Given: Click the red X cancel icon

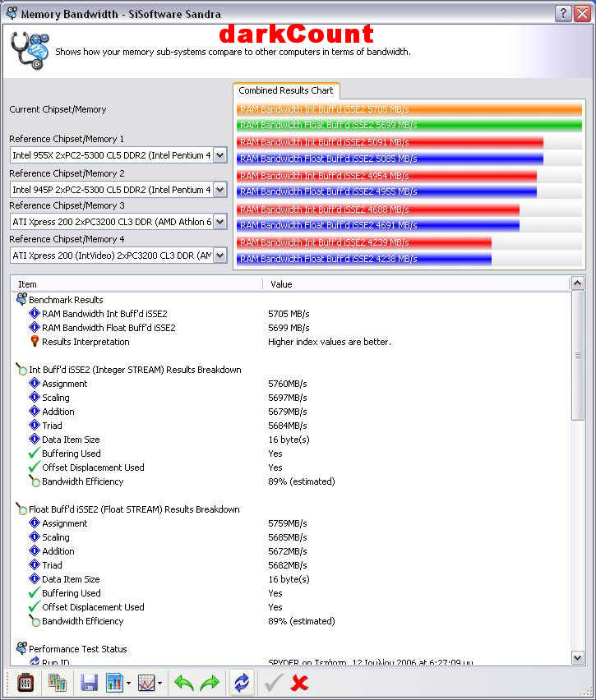Looking at the screenshot, I should (x=299, y=683).
